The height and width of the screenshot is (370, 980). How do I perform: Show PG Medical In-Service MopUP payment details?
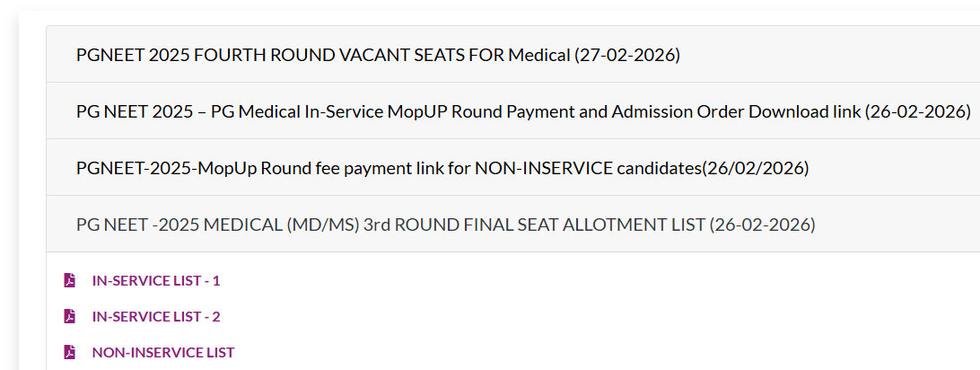click(x=523, y=111)
